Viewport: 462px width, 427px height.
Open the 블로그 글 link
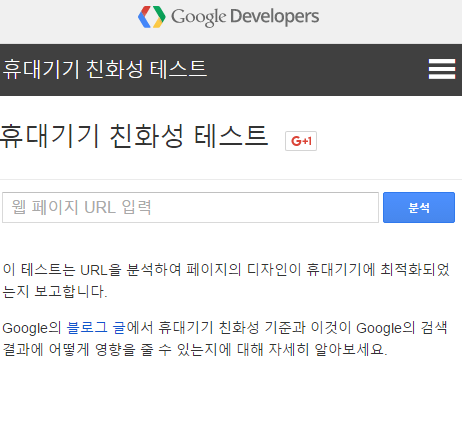[96, 328]
